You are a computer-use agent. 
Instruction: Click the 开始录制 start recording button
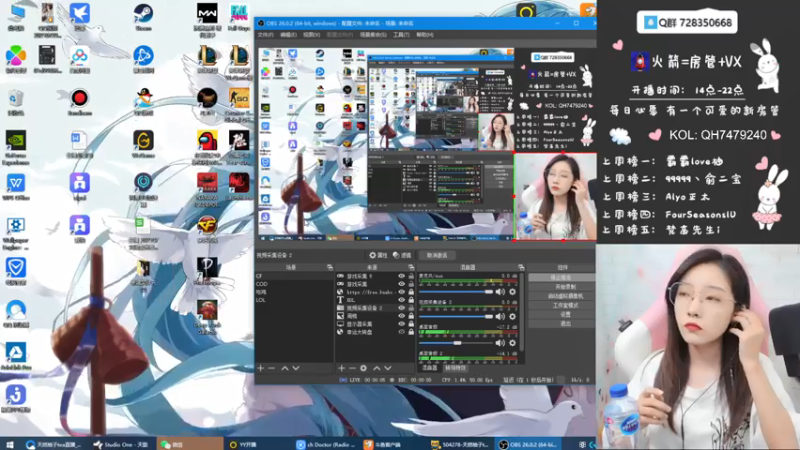point(562,287)
